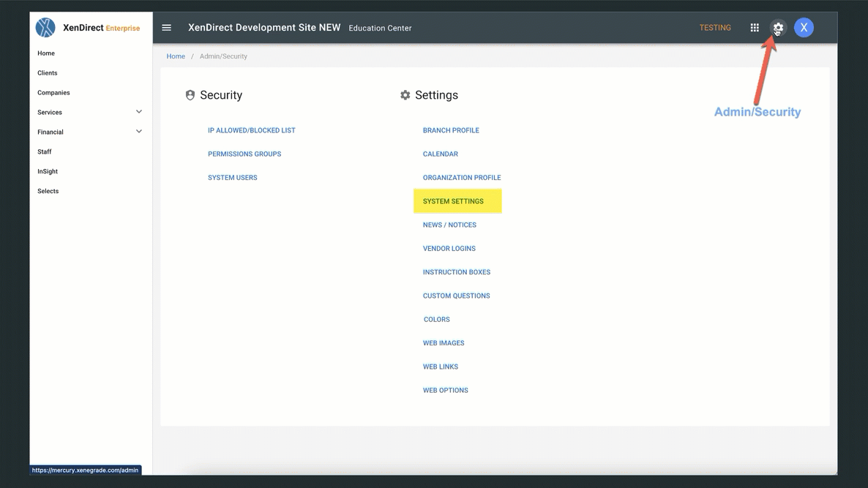This screenshot has width=868, height=488.
Task: Open the apps grid icon
Action: click(x=755, y=28)
